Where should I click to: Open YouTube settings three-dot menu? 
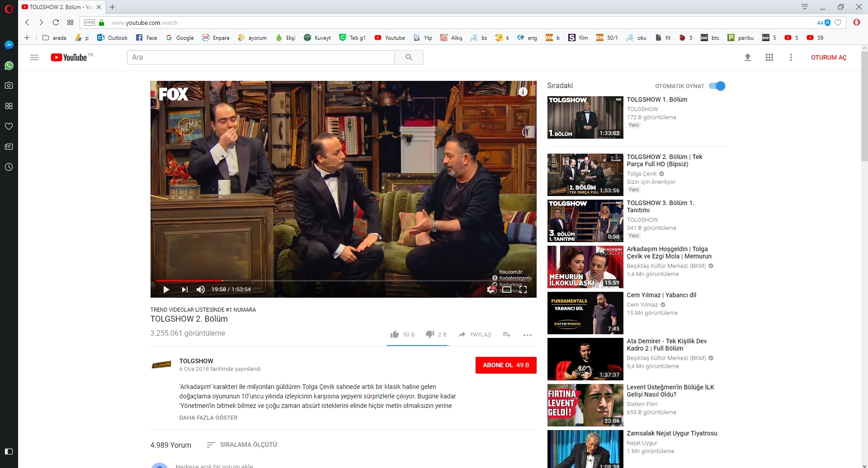pos(791,57)
